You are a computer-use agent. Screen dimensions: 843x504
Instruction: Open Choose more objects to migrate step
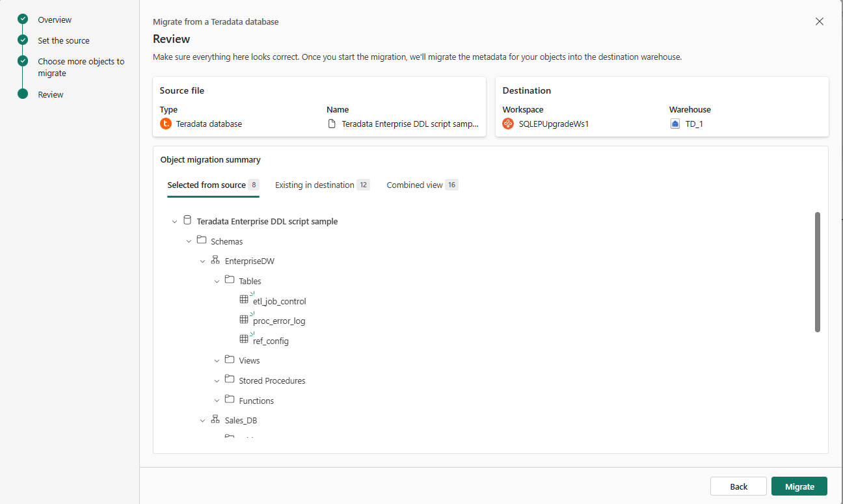point(81,67)
